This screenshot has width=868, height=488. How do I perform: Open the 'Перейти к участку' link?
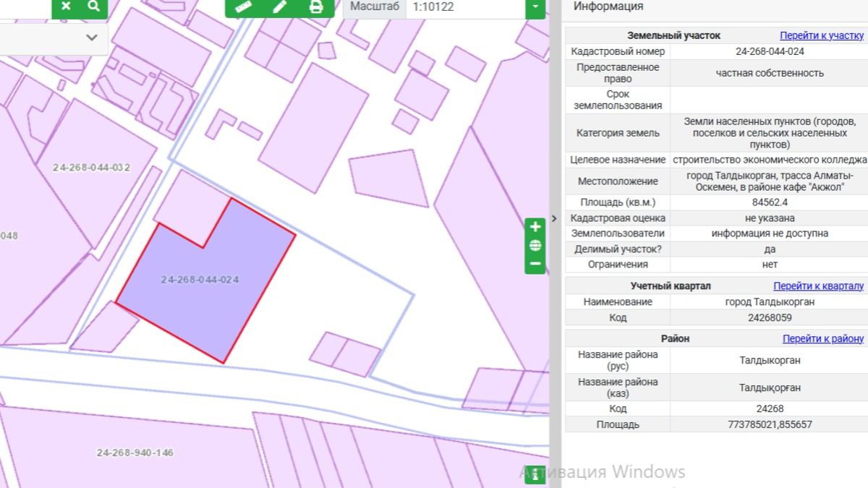822,35
